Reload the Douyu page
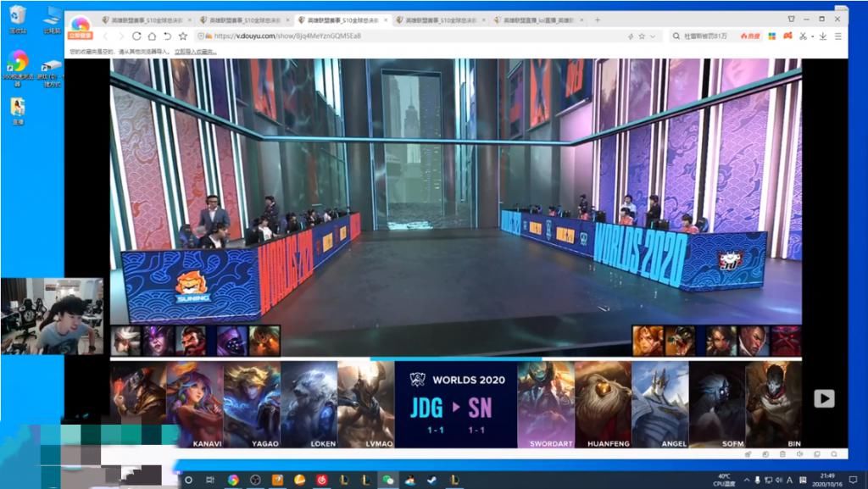This screenshot has height=489, width=868. click(136, 36)
